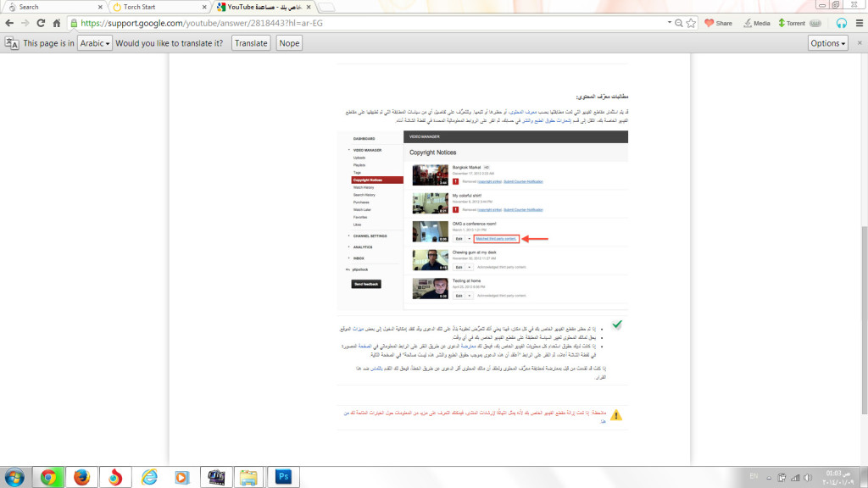Switch to the Torch Start tab
The width and height of the screenshot is (868, 488).
click(158, 7)
